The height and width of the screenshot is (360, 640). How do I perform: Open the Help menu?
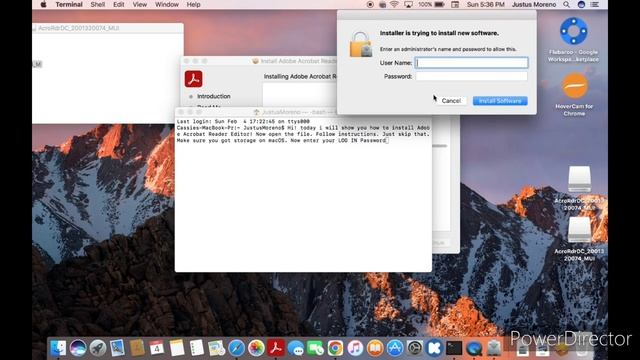193,4
